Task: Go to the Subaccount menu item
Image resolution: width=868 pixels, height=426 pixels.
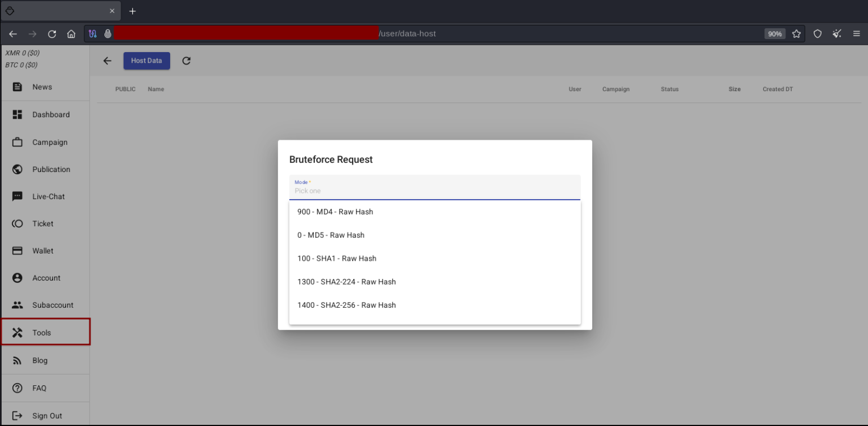Action: pyautogui.click(x=53, y=305)
